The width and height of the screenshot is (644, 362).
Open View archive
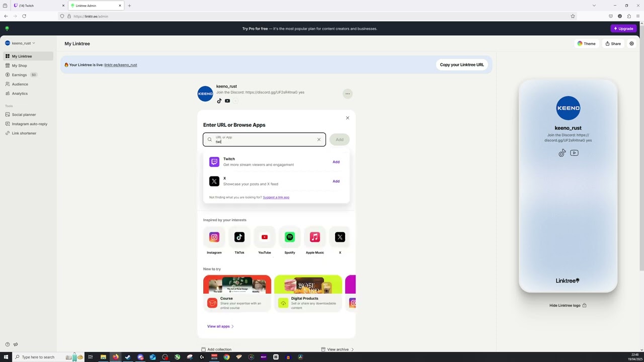[338, 349]
